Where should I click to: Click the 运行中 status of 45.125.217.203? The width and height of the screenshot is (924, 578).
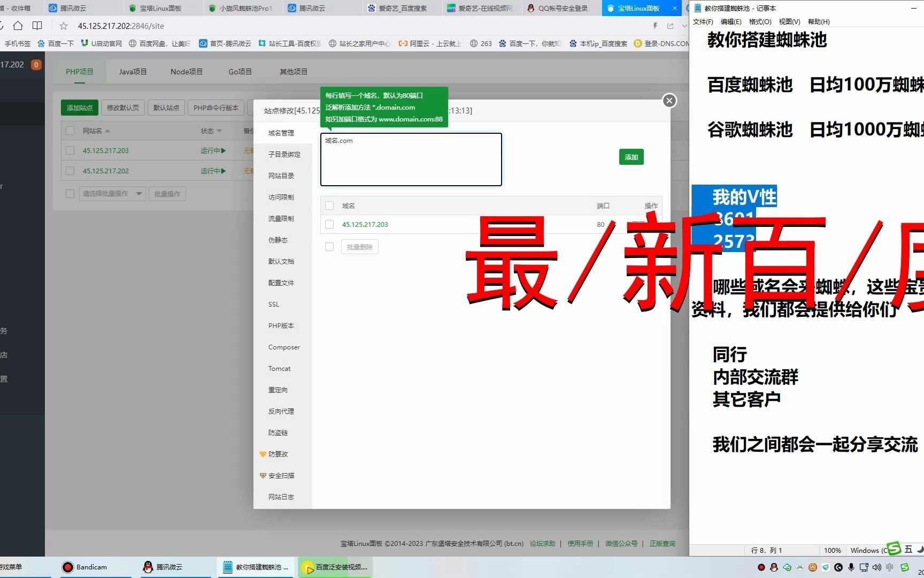pos(213,151)
